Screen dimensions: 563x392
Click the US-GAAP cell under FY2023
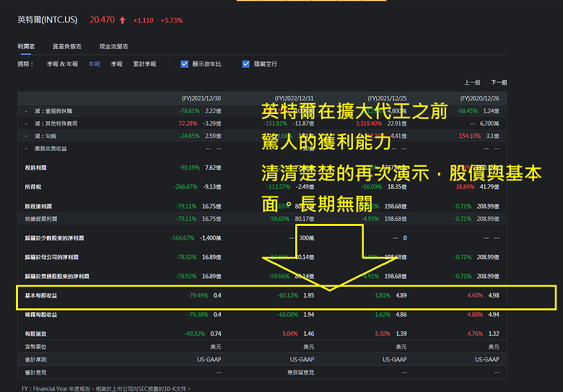click(209, 360)
